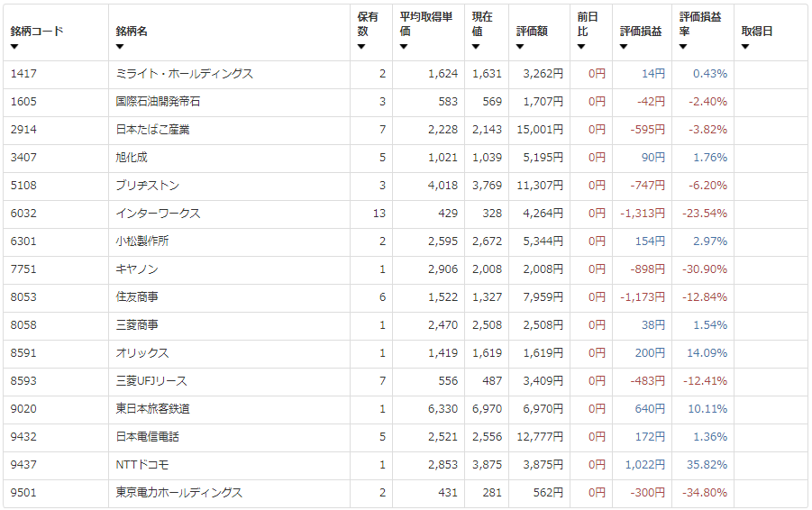
Task: Click 日本たばこ産業 name cell
Action: (x=153, y=130)
